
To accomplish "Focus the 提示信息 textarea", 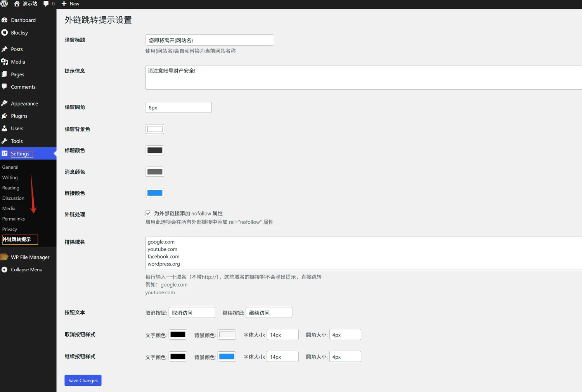I will [x=364, y=78].
